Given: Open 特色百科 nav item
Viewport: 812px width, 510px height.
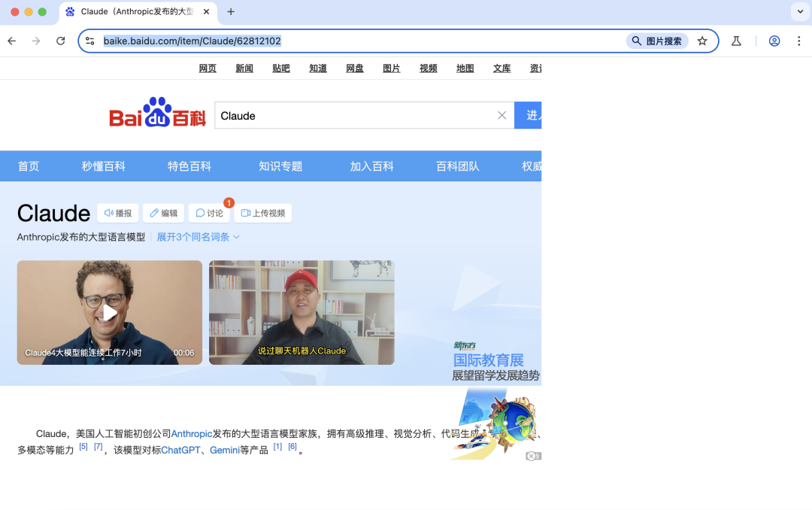Looking at the screenshot, I should coord(189,166).
